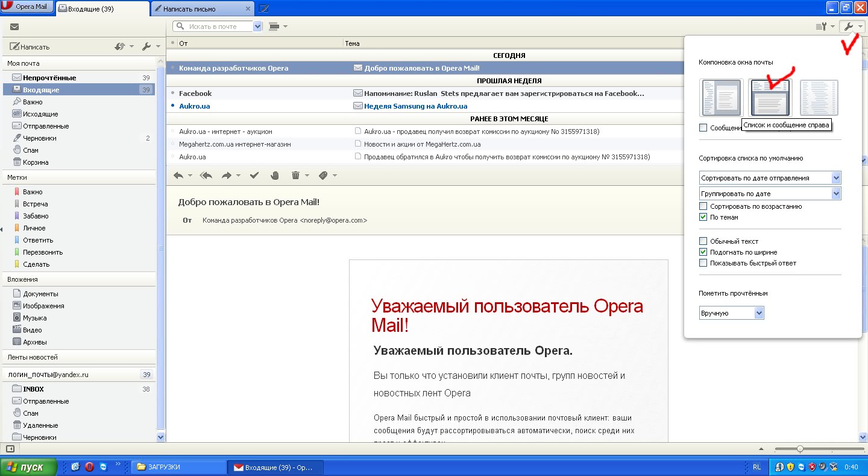The image size is (868, 476).
Task: Select the red Важно label
Action: 78,192
